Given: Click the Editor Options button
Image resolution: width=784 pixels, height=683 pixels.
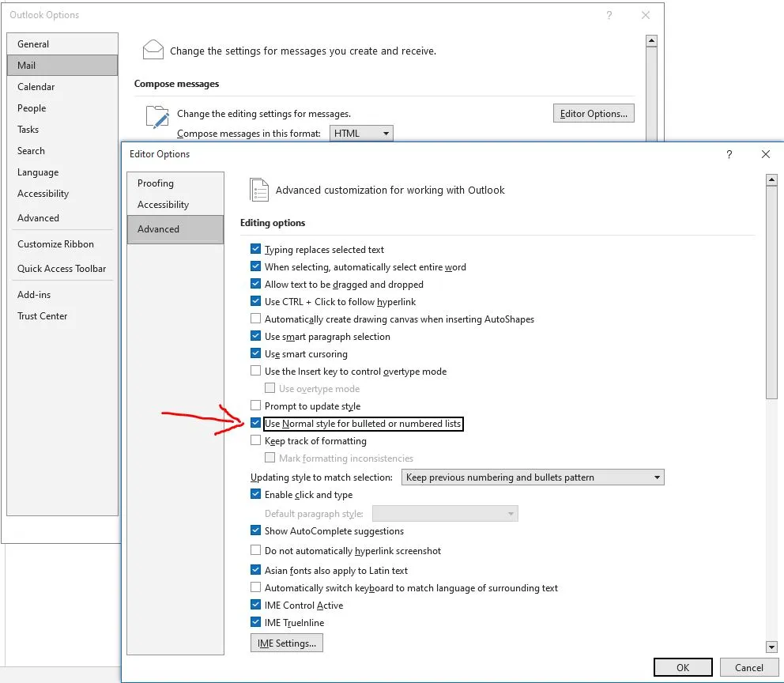Looking at the screenshot, I should (x=594, y=113).
